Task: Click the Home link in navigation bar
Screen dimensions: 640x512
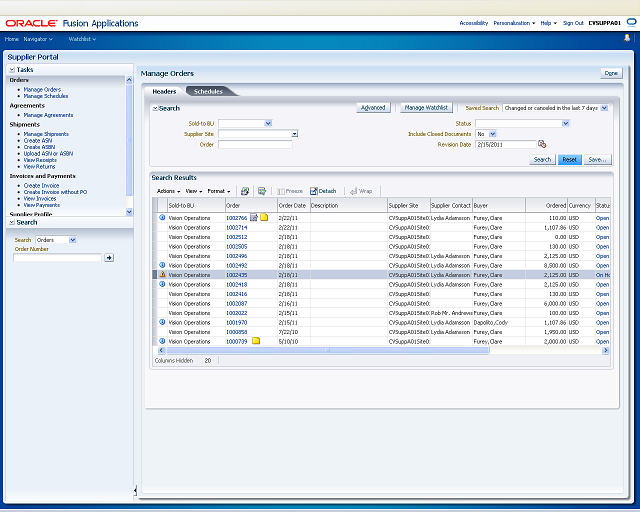Action: click(11, 39)
